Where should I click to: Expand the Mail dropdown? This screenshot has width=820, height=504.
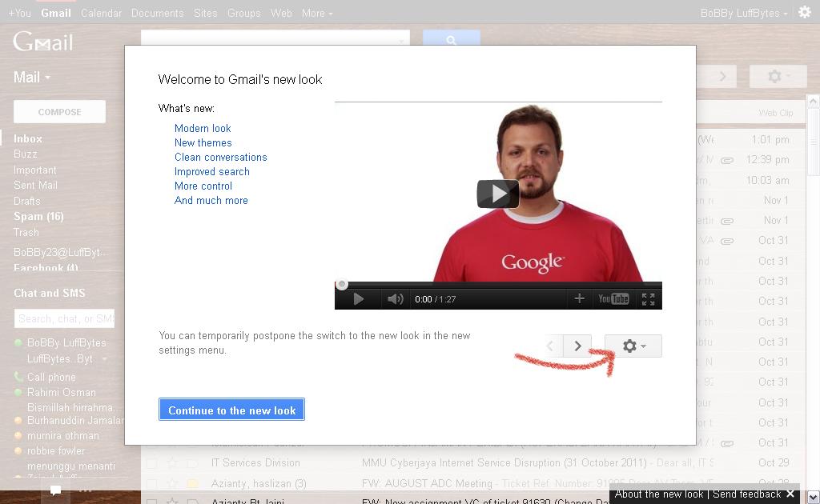pos(32,78)
